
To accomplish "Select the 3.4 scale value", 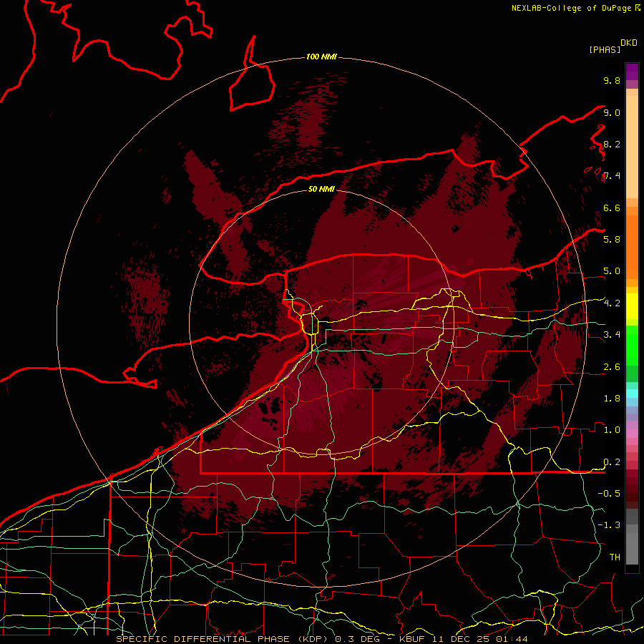I will (612, 334).
